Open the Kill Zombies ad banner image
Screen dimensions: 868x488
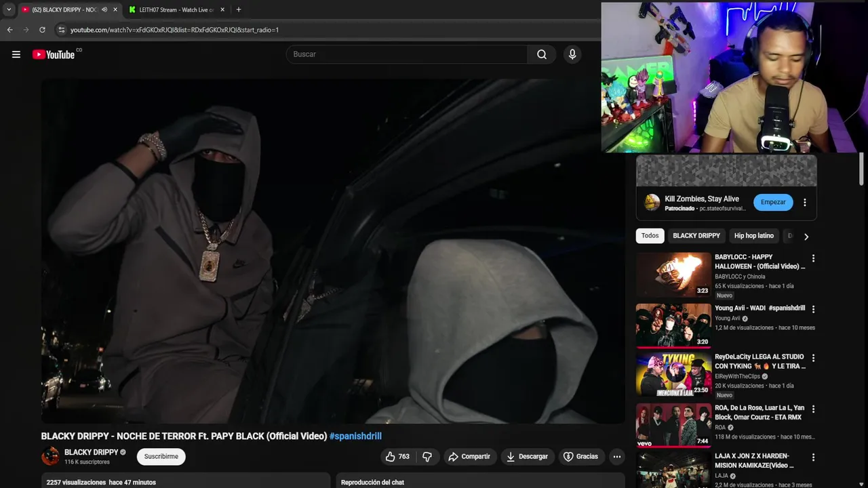tap(726, 171)
